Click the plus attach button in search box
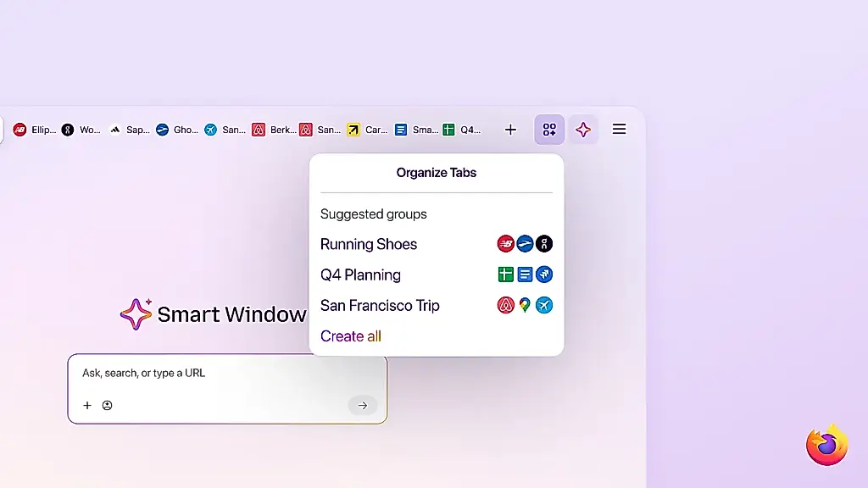The image size is (868, 488). coord(87,406)
